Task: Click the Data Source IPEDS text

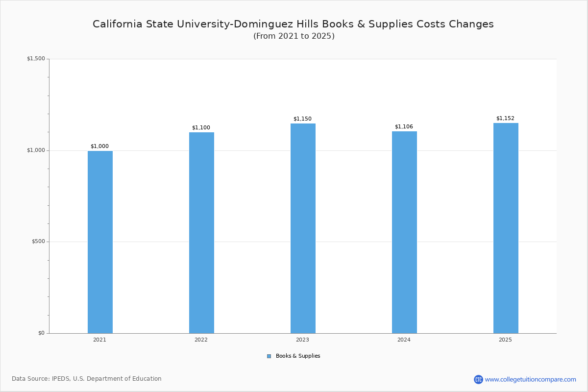Action: (x=87, y=379)
